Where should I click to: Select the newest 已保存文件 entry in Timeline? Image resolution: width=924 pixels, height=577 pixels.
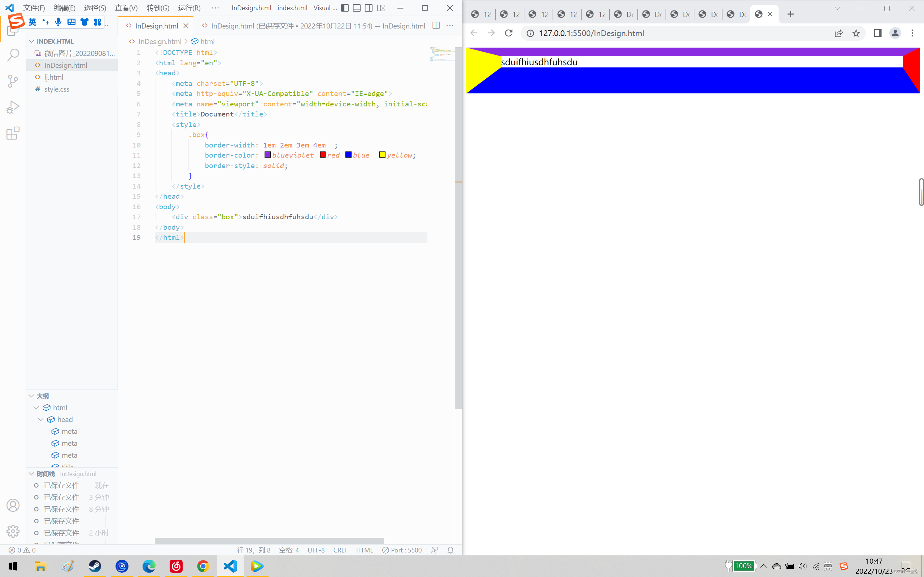click(x=61, y=485)
